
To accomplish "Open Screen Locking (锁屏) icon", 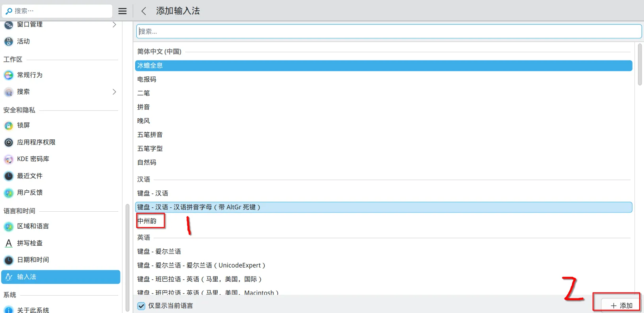I will coord(9,125).
